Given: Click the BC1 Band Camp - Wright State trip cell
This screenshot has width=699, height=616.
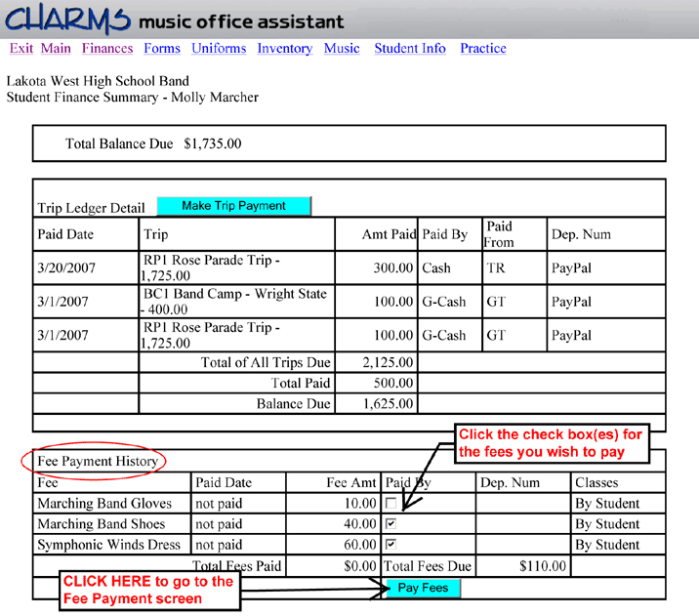Looking at the screenshot, I should click(235, 302).
